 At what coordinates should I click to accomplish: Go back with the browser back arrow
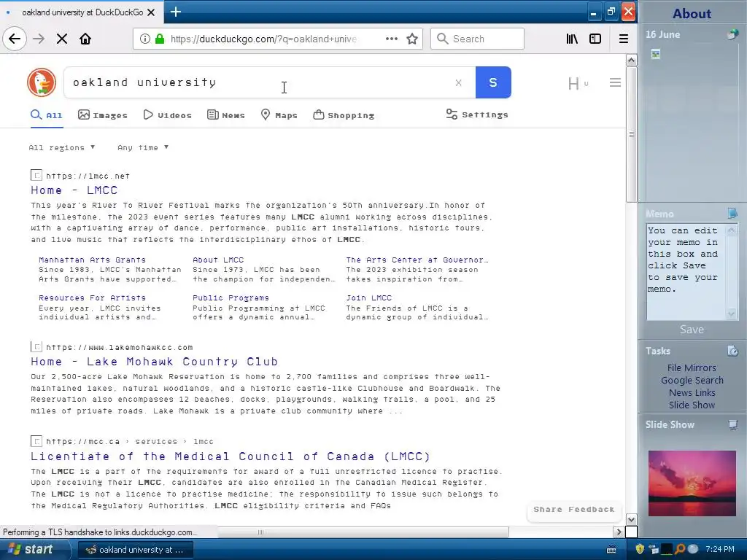tap(15, 39)
